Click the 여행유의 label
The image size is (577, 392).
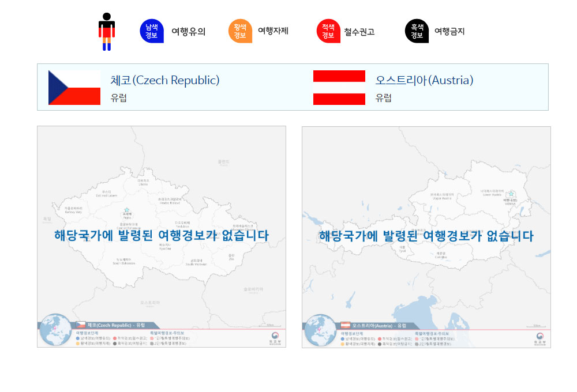(x=189, y=31)
